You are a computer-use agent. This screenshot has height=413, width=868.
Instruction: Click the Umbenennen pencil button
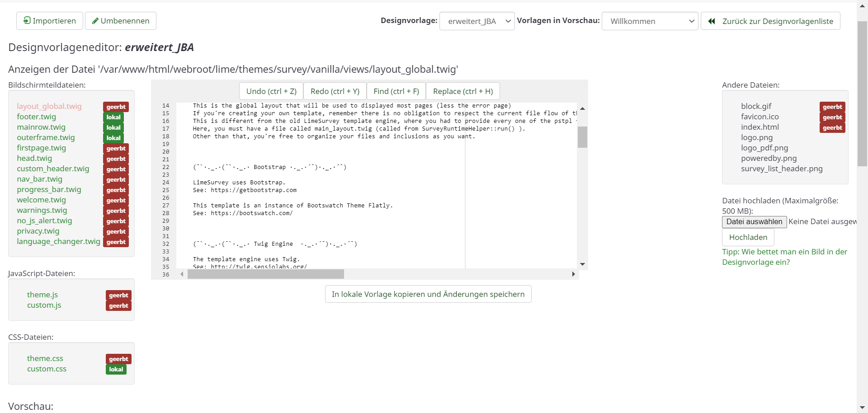tap(121, 21)
